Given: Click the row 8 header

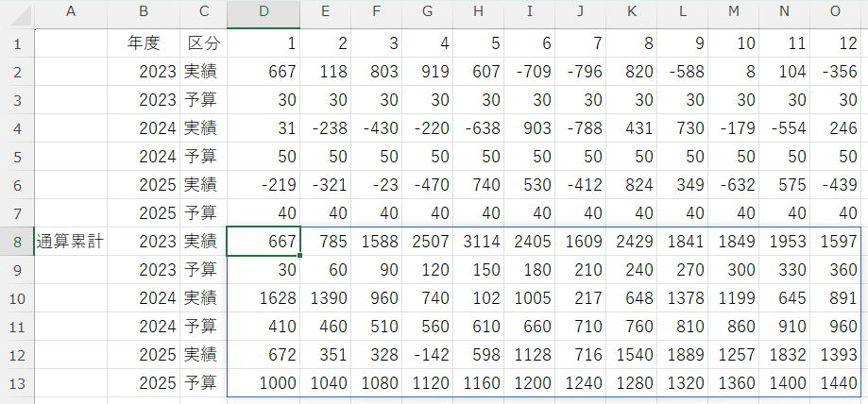Looking at the screenshot, I should (16, 242).
